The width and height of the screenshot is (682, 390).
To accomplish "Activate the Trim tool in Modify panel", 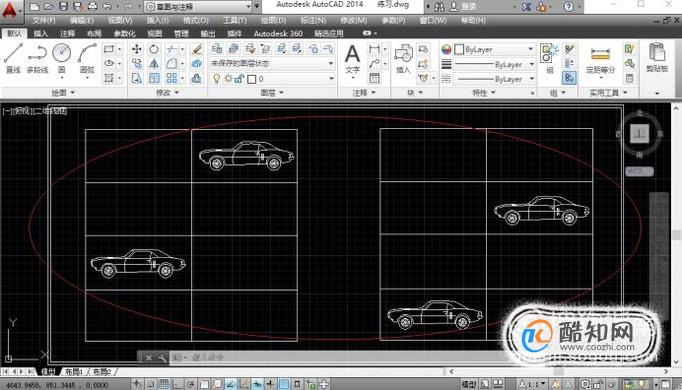I will click(172, 49).
